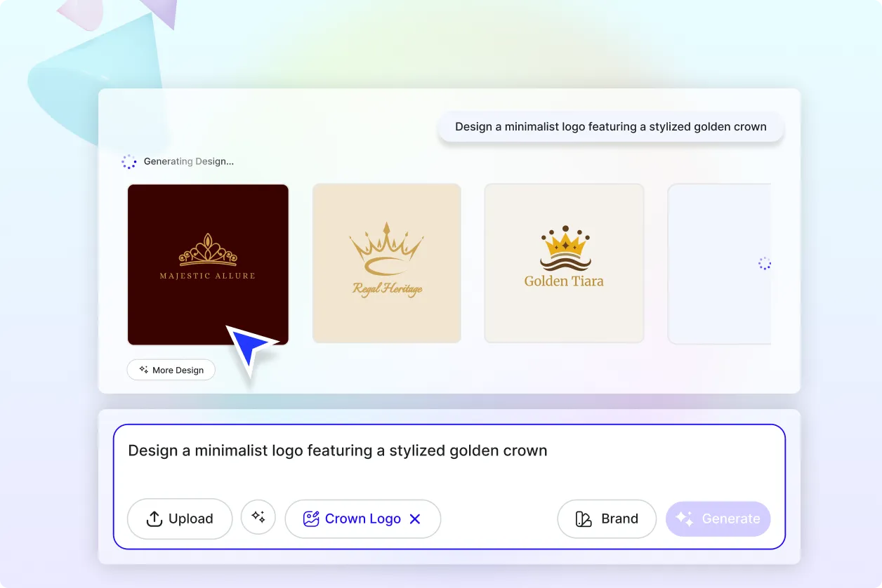
Task: Open the Brand options button
Action: (x=607, y=519)
